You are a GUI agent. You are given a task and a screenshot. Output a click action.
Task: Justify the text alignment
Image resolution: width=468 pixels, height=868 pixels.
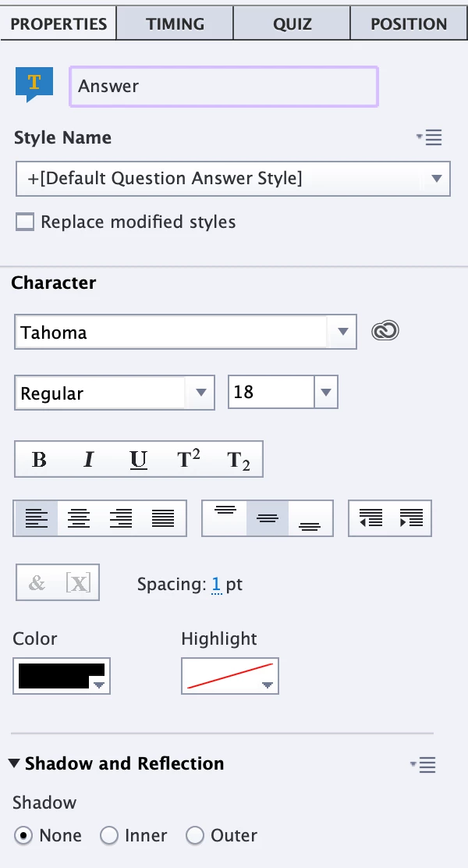(x=163, y=518)
